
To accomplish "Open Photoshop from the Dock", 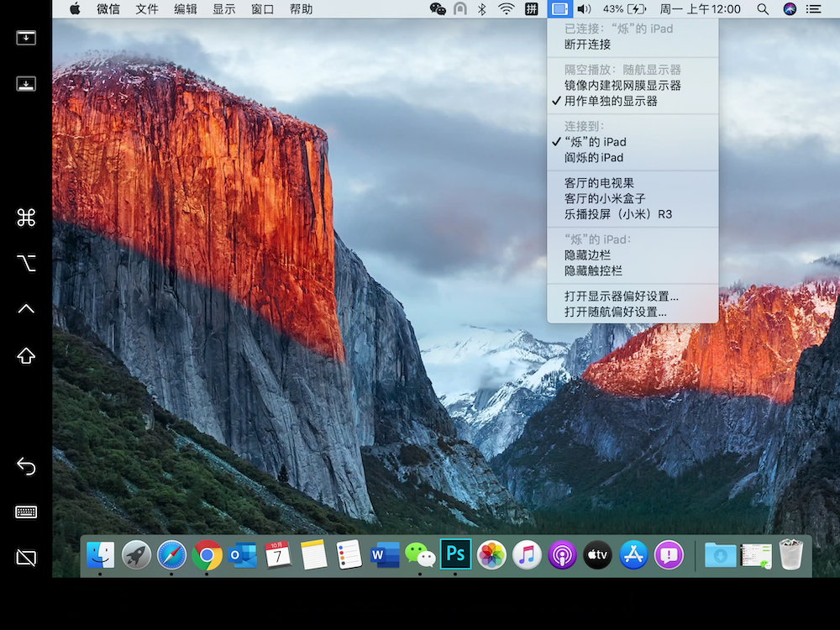I will [x=456, y=554].
